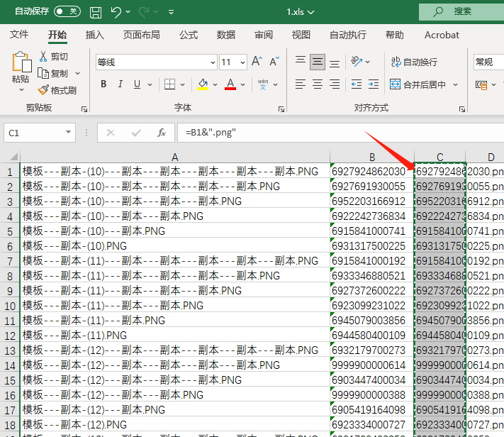
Task: Expand the 复制 dropdown arrow
Action: 77,73
